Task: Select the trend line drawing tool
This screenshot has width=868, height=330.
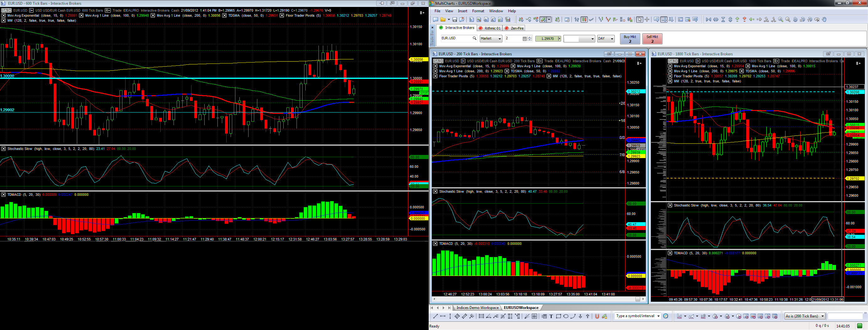Action: 435,316
